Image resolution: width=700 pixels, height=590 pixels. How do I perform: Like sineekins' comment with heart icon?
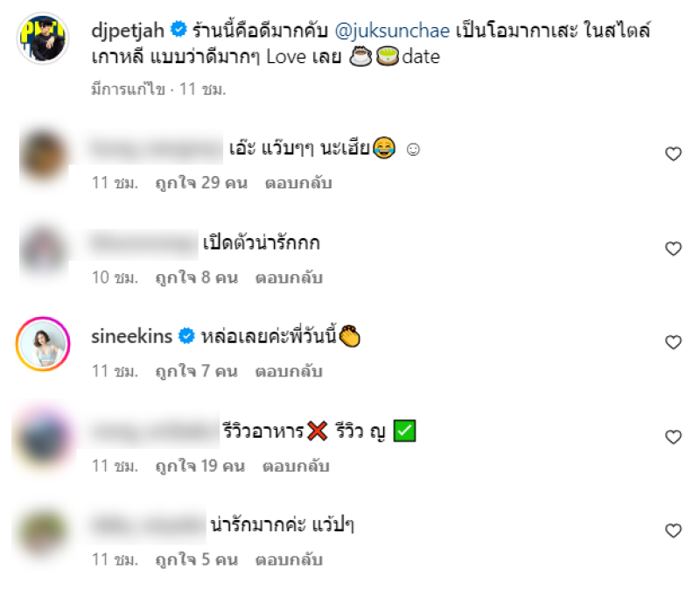(x=673, y=342)
